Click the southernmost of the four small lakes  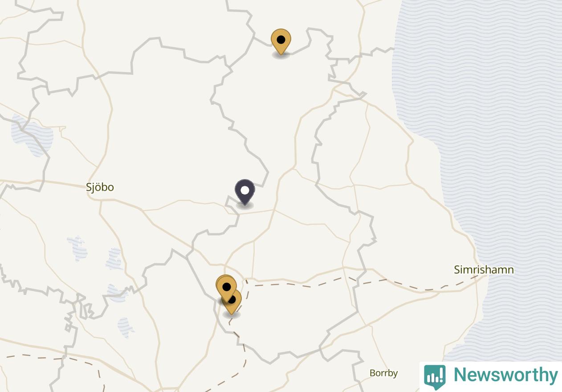pyautogui.click(x=126, y=328)
